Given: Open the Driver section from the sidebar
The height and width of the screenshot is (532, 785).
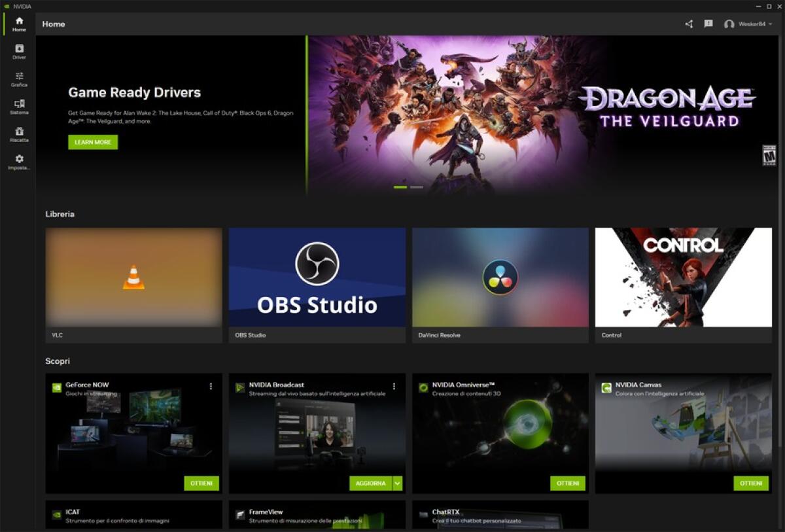Looking at the screenshot, I should click(19, 50).
